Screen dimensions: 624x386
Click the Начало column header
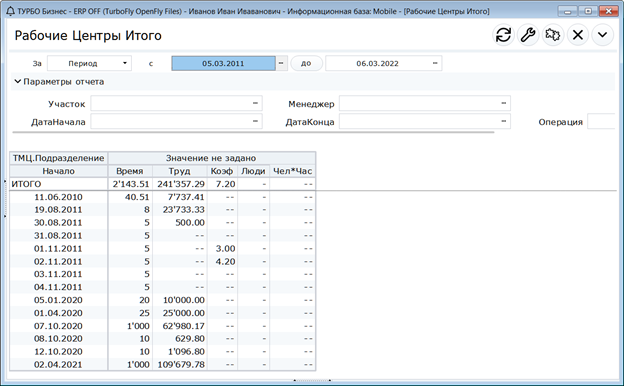pyautogui.click(x=58, y=171)
